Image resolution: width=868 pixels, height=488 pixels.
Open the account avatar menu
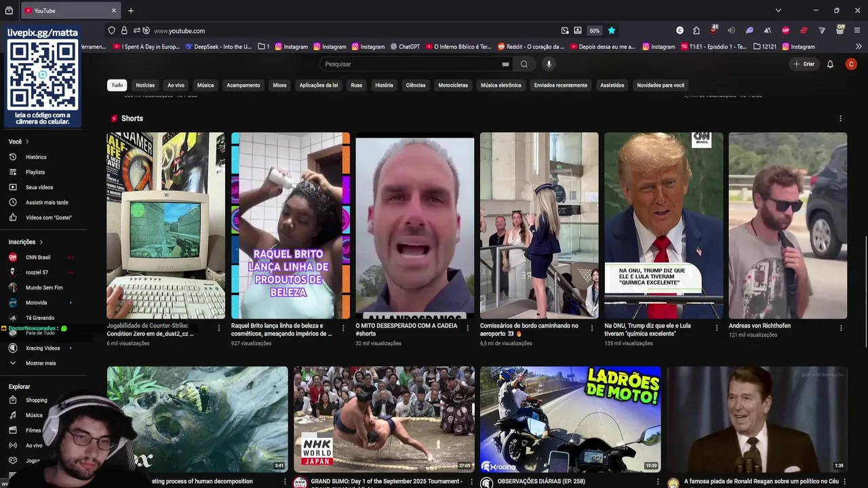click(x=851, y=64)
